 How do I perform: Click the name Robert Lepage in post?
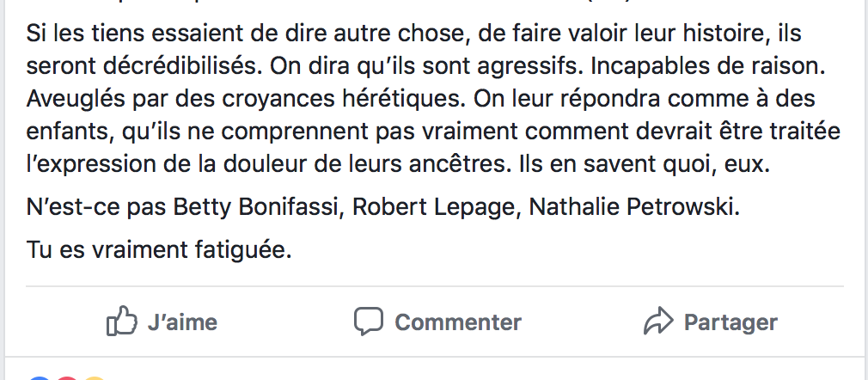pos(435,208)
